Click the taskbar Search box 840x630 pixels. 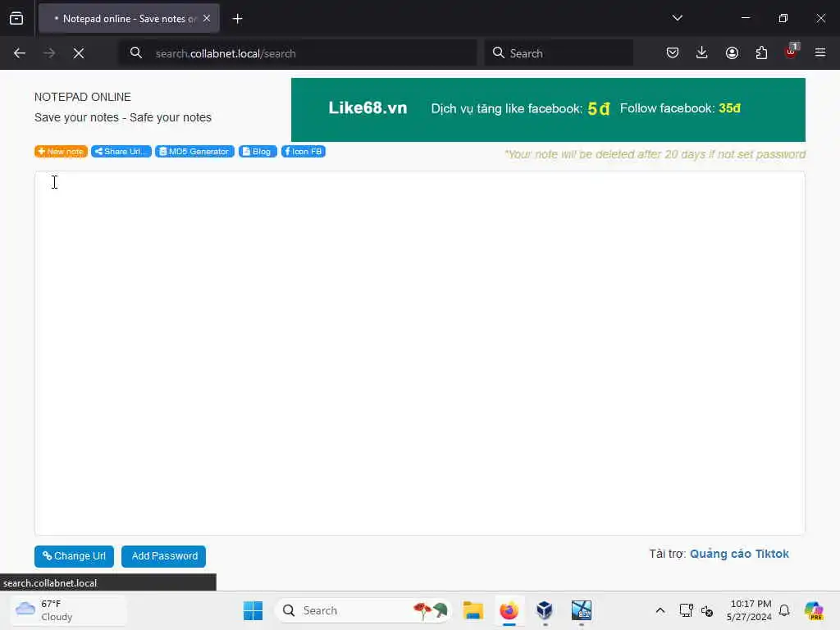(363, 610)
